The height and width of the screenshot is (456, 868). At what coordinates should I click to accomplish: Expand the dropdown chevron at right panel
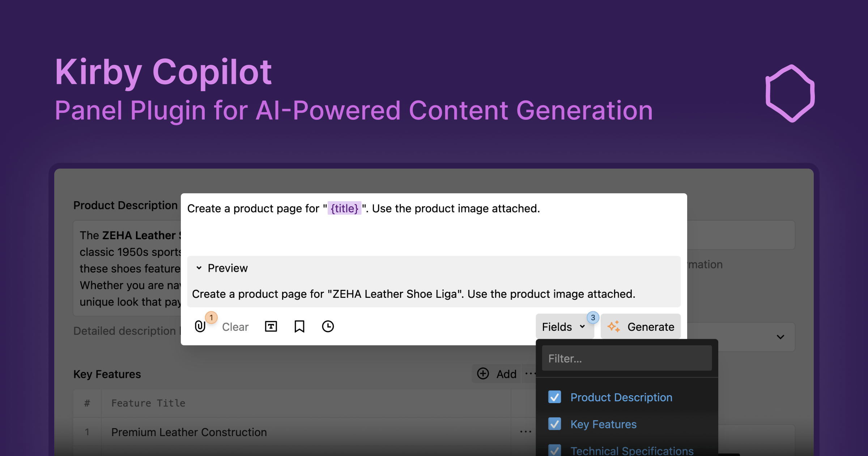pos(780,337)
